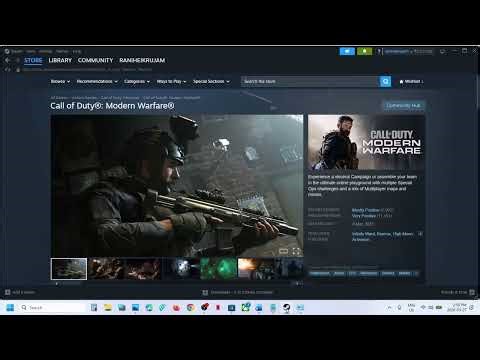Expand the Categories dropdown

tap(137, 81)
